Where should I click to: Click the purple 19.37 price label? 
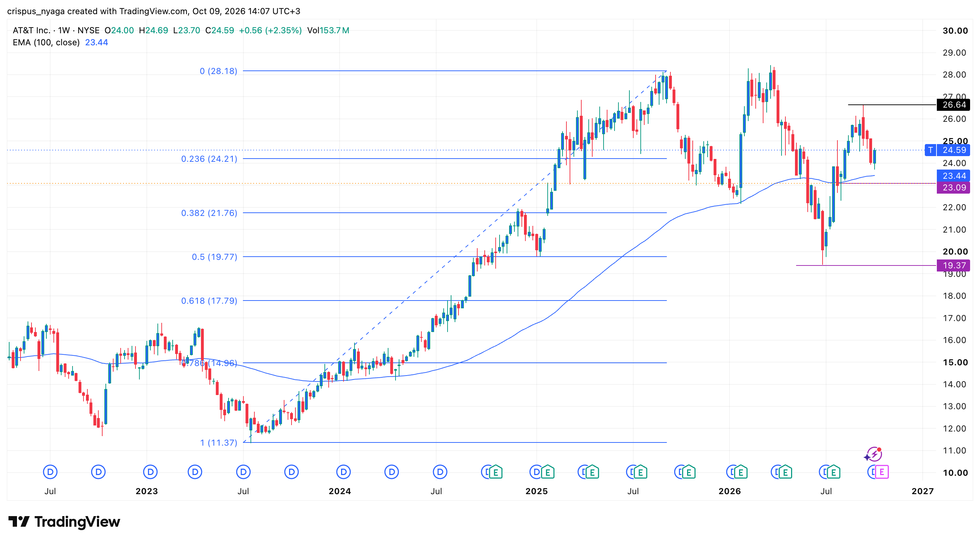pyautogui.click(x=953, y=265)
